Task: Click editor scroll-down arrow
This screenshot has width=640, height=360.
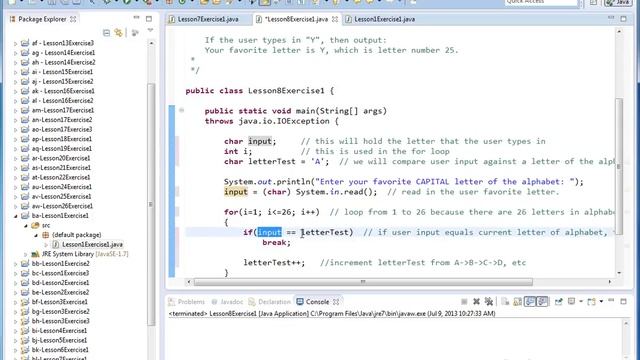Action: click(620, 273)
